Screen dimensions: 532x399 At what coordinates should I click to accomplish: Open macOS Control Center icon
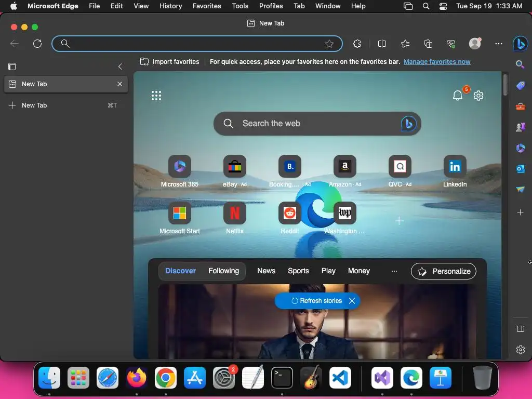(443, 6)
